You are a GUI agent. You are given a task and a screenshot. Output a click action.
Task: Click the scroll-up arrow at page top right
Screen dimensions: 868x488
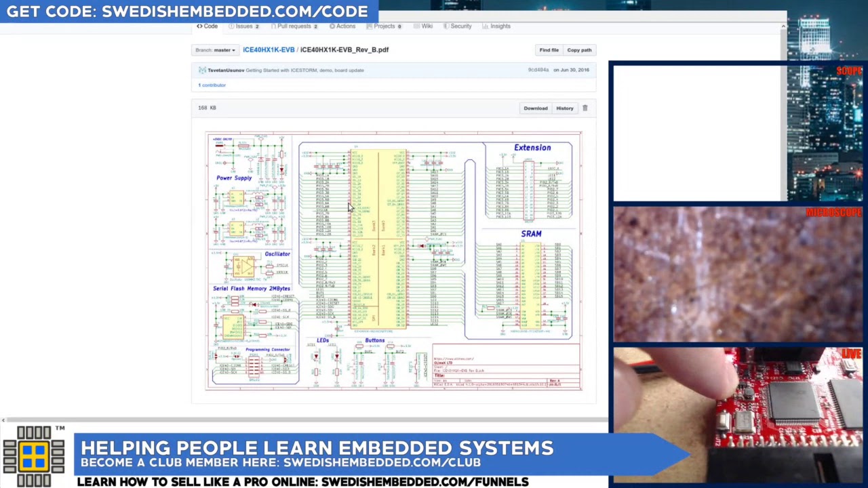pos(783,26)
